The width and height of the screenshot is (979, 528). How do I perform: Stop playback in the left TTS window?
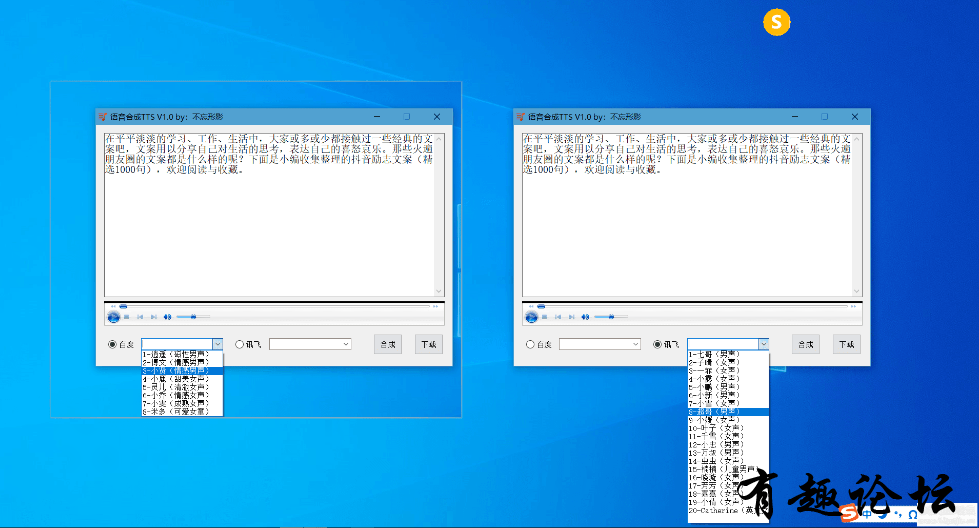pyautogui.click(x=127, y=317)
